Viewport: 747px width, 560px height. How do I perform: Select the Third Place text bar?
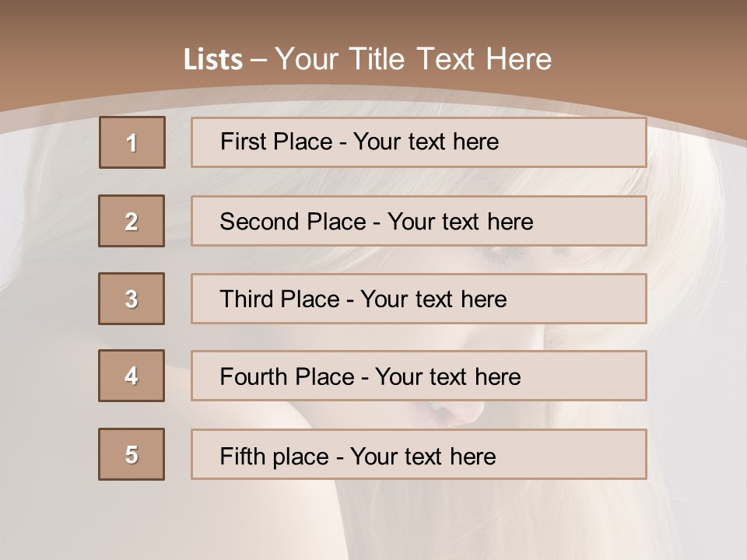[419, 299]
